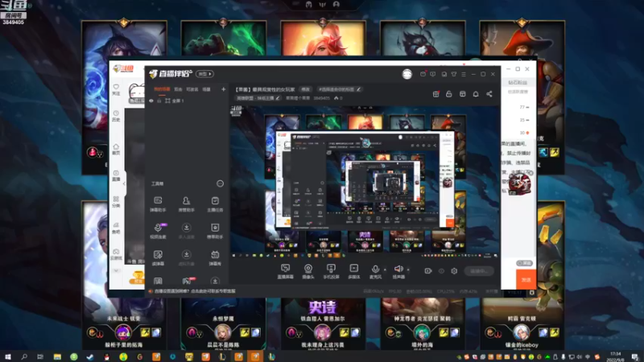
Task: Open the Windows Start button
Action: coord(7,356)
